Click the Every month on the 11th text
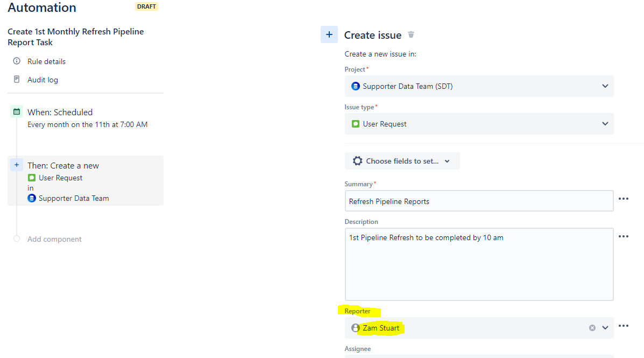Viewport: 644px width, 358px height. click(x=88, y=124)
